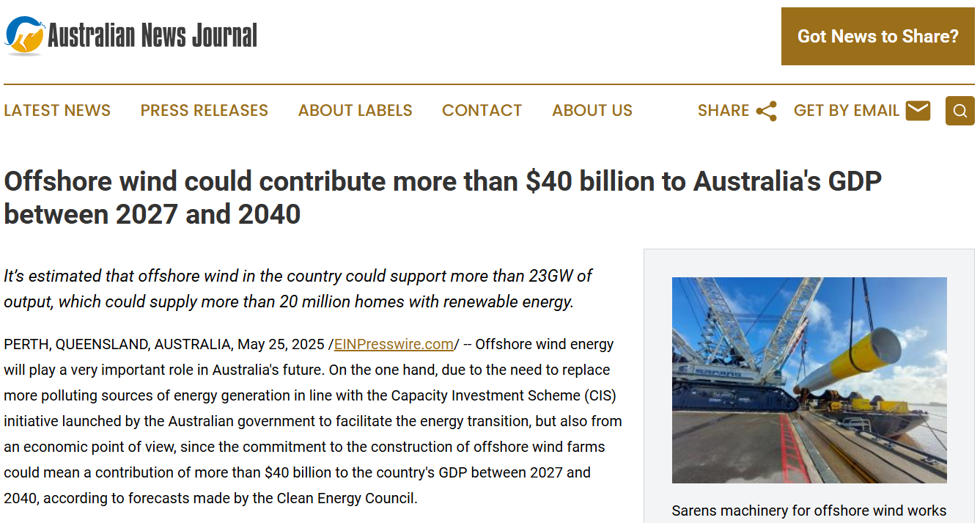Navigate to PRESS RELEASES

coord(204,111)
